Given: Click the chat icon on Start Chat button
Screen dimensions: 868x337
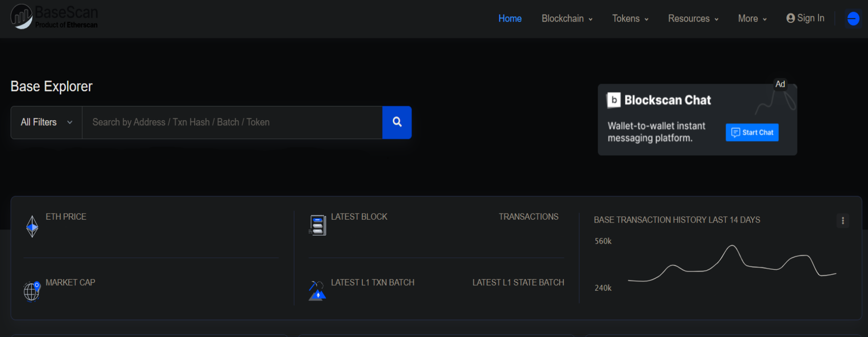Looking at the screenshot, I should [x=735, y=133].
